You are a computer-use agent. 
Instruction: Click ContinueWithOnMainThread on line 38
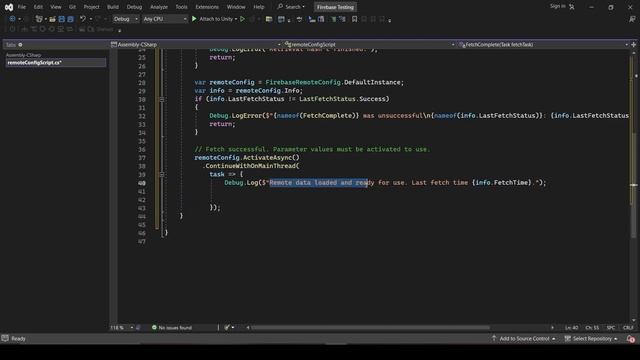(x=250, y=166)
